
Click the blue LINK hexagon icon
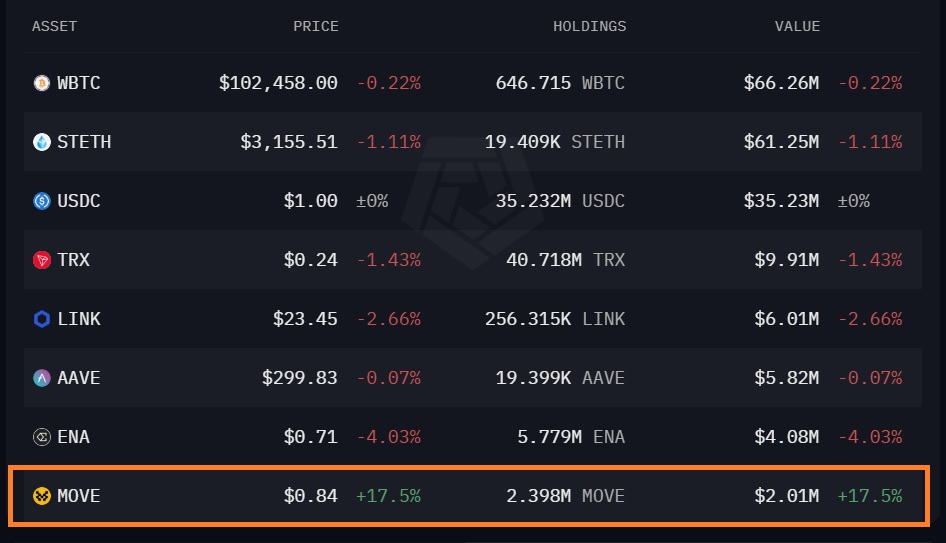click(x=42, y=319)
